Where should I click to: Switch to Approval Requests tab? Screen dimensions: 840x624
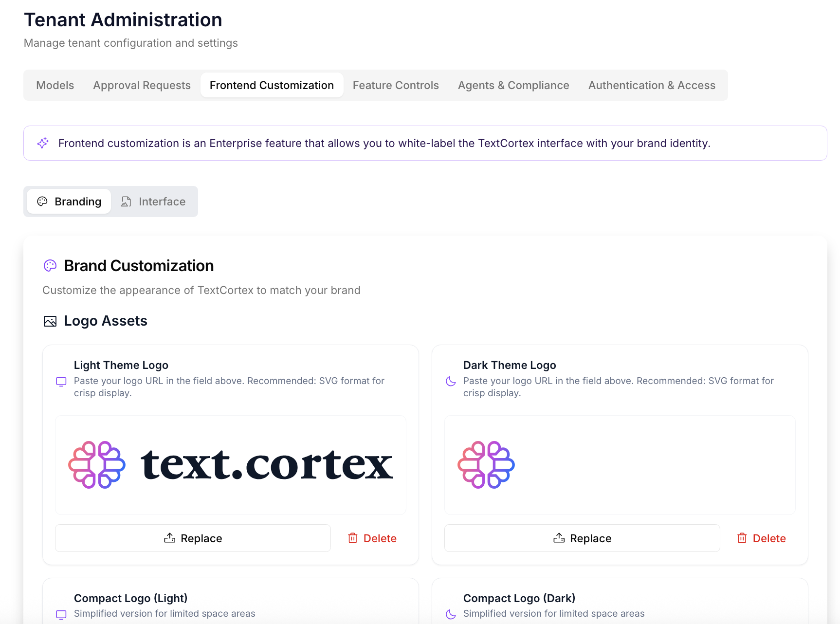coord(142,85)
